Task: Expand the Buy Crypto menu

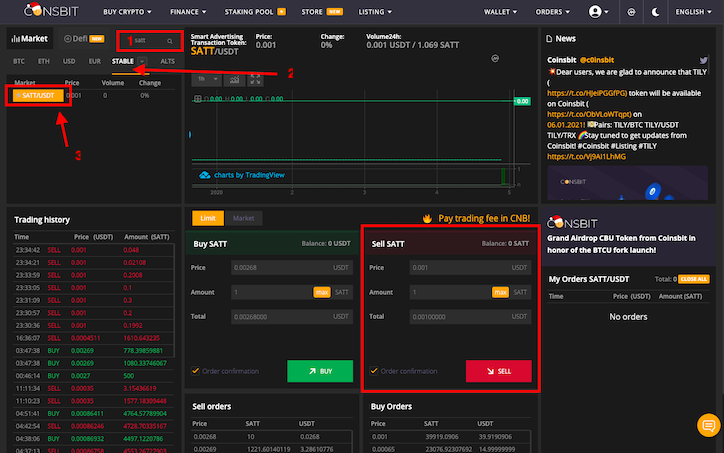Action: (x=127, y=12)
